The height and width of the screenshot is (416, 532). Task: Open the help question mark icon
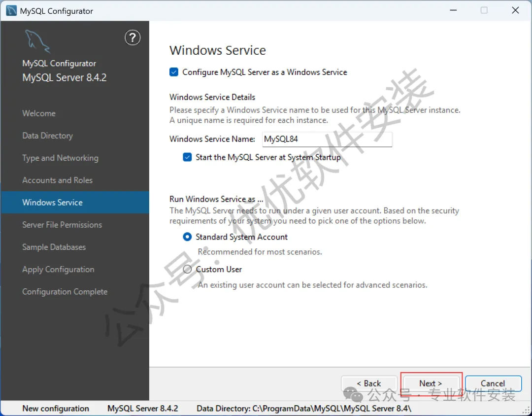(133, 37)
